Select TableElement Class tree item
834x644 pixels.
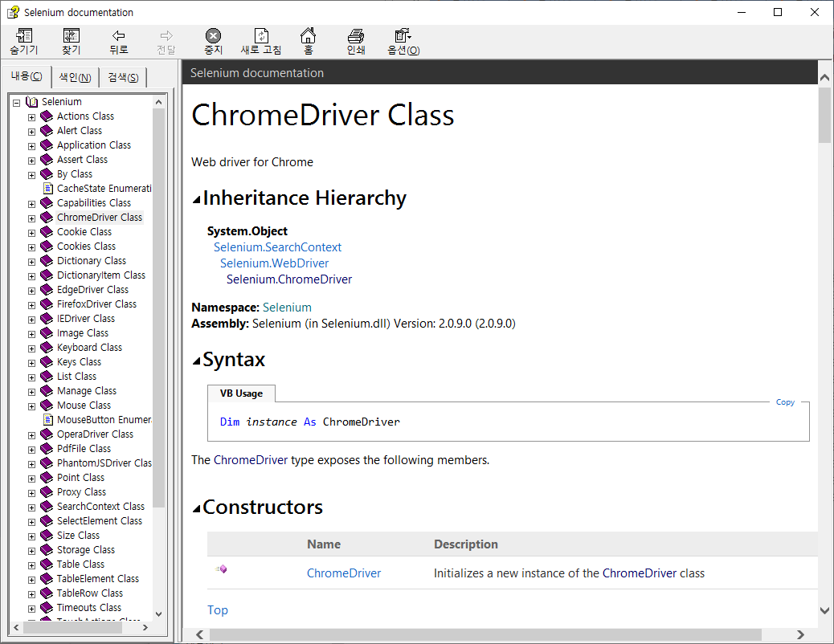point(98,579)
